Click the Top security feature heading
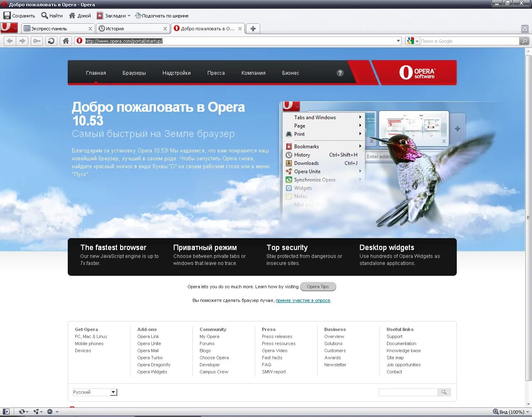532x417 pixels. 287,248
